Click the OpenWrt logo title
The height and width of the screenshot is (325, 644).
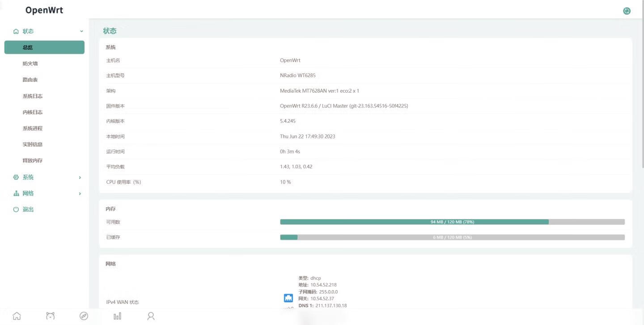(x=44, y=10)
